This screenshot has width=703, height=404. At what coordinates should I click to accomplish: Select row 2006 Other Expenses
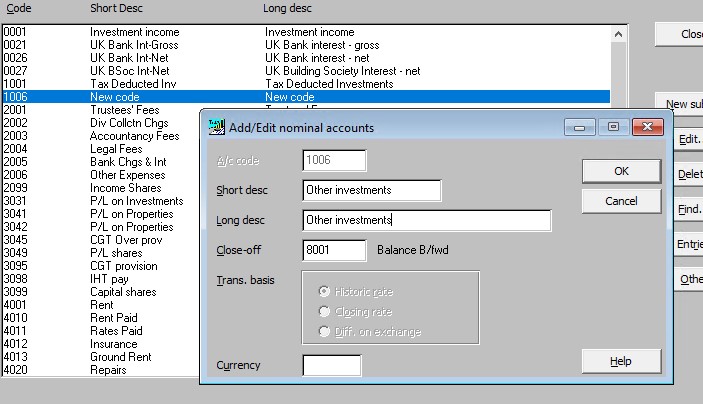pyautogui.click(x=101, y=175)
